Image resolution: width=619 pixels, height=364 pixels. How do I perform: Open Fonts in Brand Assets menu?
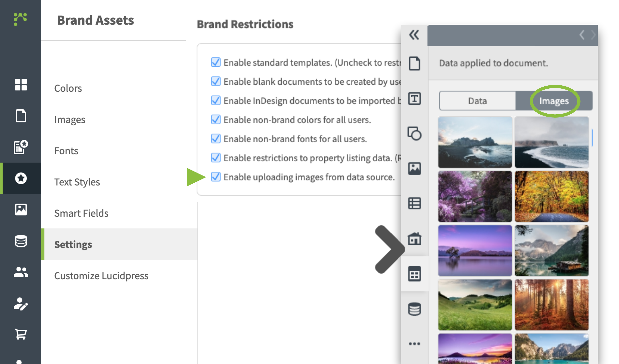[x=66, y=151]
